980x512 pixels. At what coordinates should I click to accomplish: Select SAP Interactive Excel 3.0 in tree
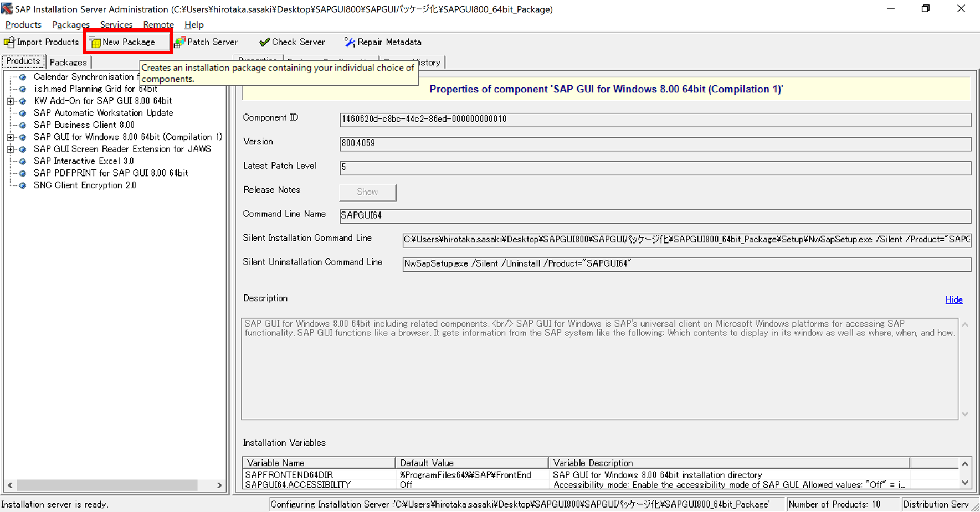coord(84,161)
